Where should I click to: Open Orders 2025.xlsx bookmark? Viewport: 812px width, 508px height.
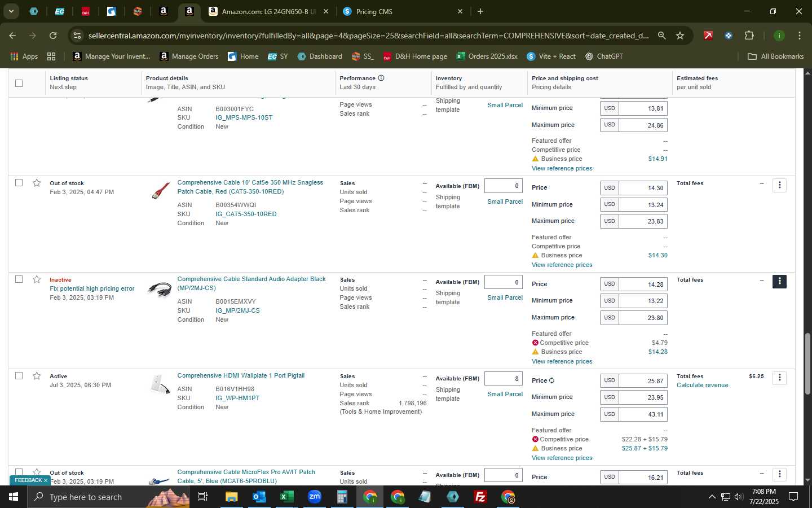click(487, 56)
